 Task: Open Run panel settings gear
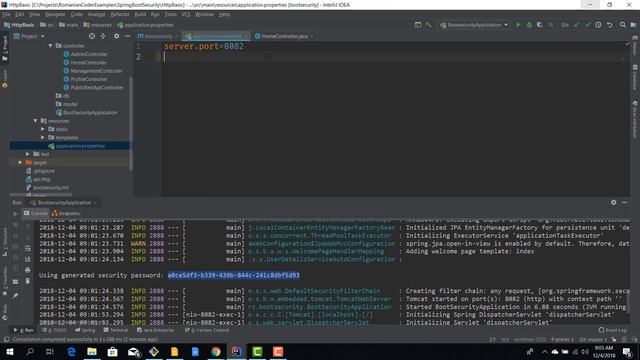[x=613, y=202]
